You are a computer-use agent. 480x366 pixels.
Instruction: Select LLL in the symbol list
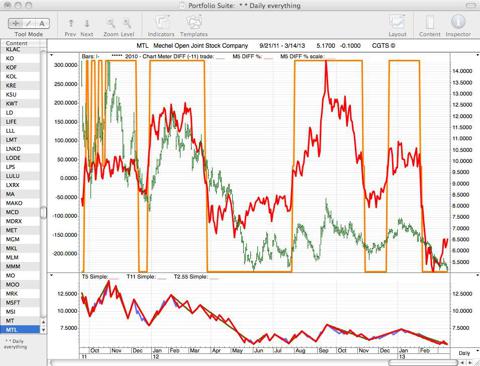[21, 131]
